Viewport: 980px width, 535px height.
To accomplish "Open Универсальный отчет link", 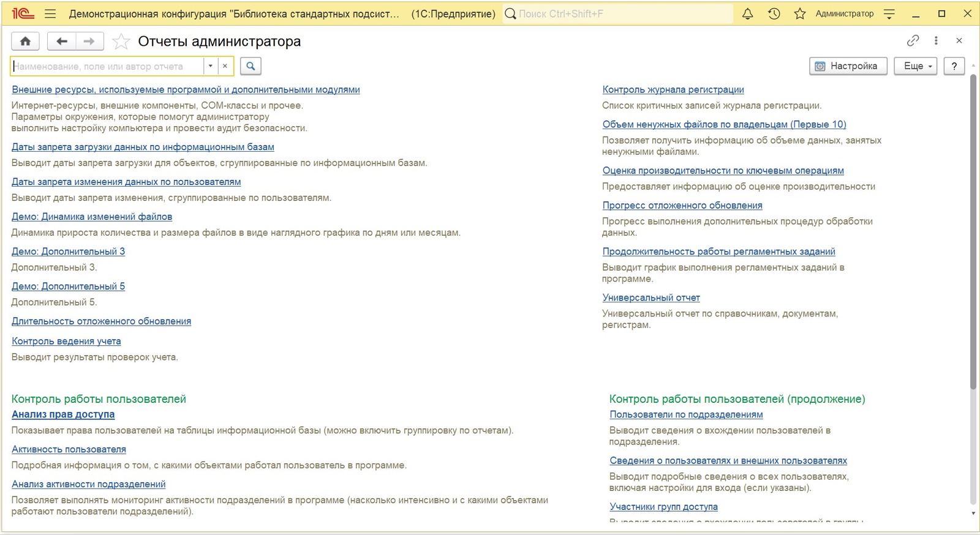I will click(x=651, y=298).
